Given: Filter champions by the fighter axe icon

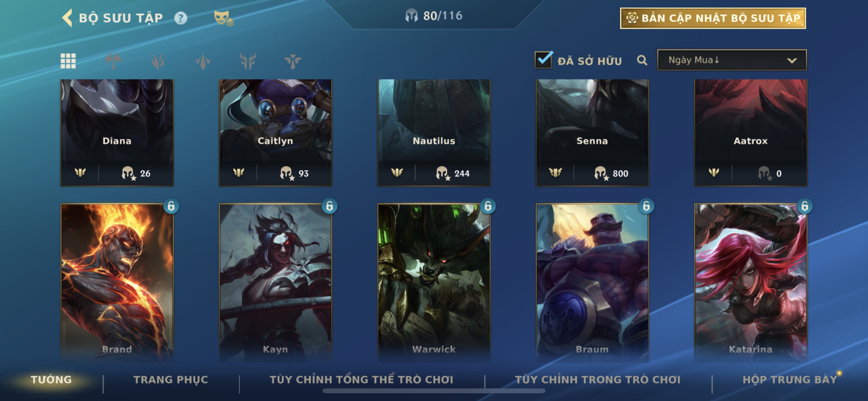Looking at the screenshot, I should click(x=113, y=61).
